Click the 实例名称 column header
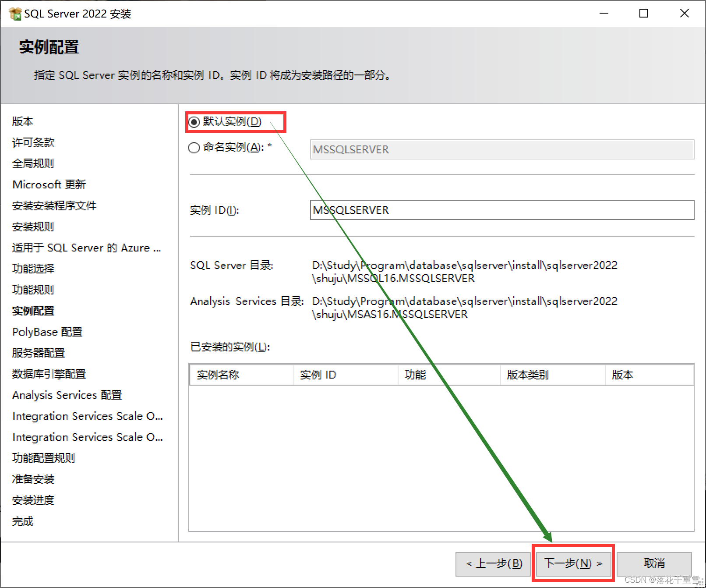The image size is (706, 588). tap(242, 375)
